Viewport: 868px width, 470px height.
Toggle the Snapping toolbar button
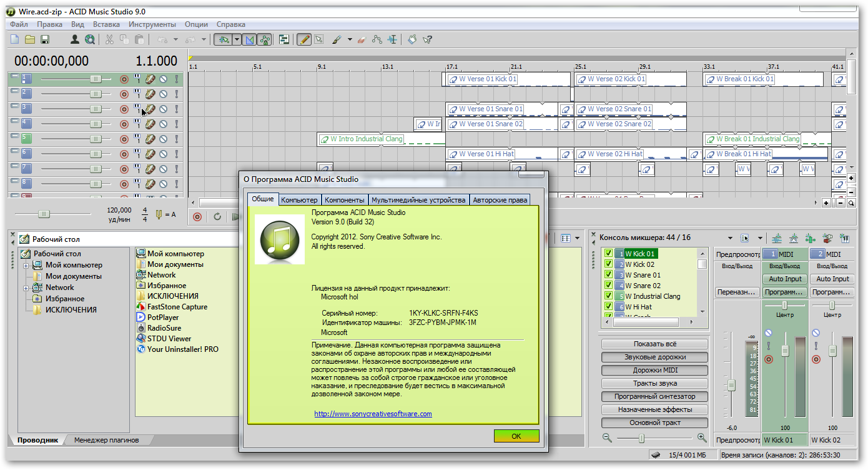pyautogui.click(x=224, y=39)
